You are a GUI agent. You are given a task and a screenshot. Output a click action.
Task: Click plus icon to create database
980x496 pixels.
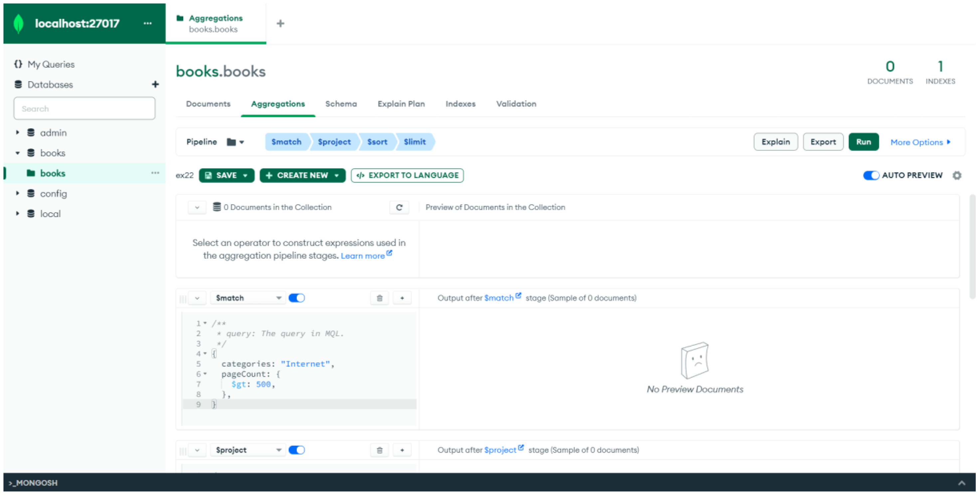point(155,85)
